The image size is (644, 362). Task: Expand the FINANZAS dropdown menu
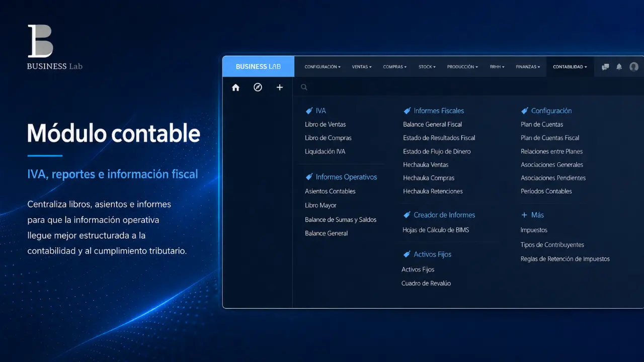528,67
